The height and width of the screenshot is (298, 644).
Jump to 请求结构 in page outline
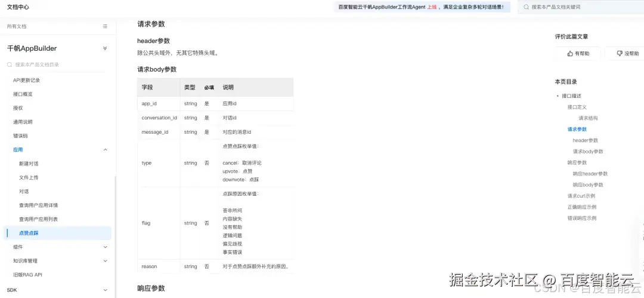pyautogui.click(x=588, y=118)
